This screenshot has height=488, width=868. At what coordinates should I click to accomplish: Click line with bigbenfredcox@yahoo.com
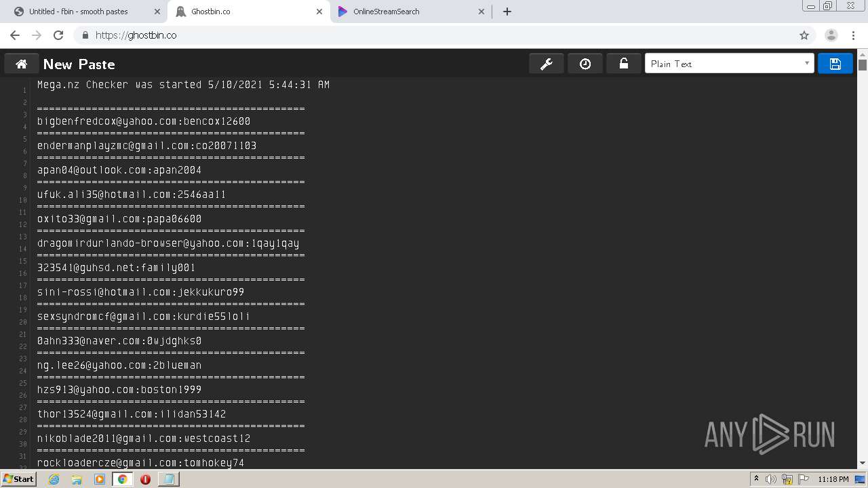144,121
